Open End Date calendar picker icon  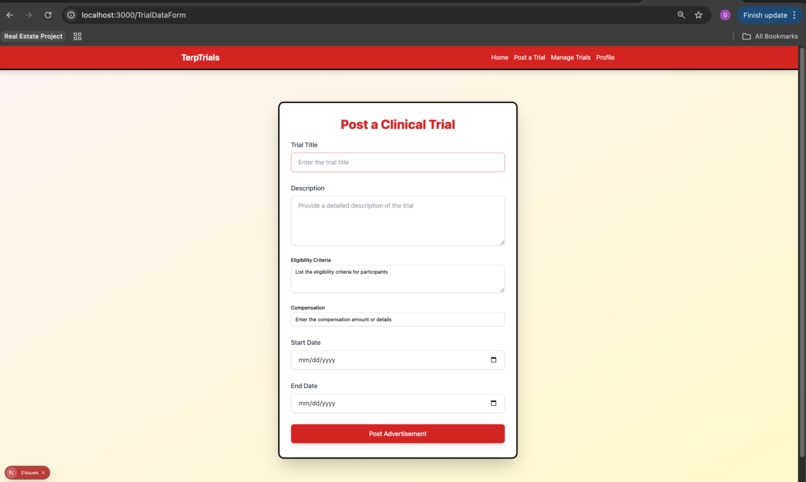(493, 403)
